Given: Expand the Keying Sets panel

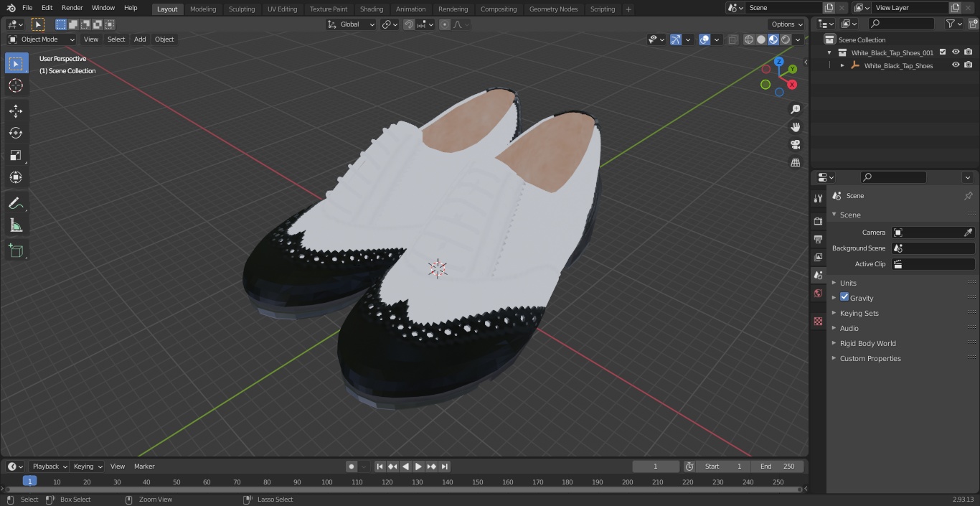Looking at the screenshot, I should 859,313.
